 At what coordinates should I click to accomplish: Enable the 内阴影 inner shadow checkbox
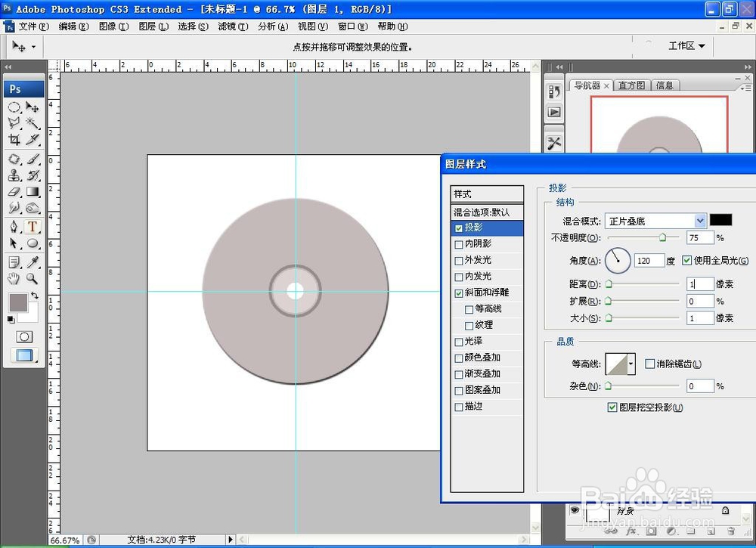click(459, 245)
